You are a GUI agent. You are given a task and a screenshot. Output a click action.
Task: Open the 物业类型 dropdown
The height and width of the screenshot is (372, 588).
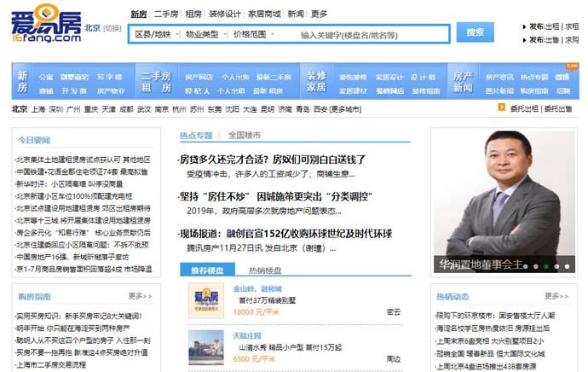click(206, 34)
